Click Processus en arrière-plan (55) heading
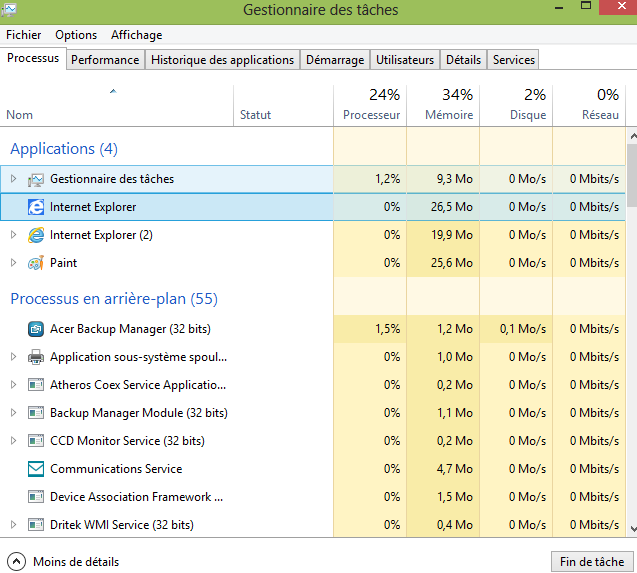Screen dimensions: 637x573 point(114,299)
